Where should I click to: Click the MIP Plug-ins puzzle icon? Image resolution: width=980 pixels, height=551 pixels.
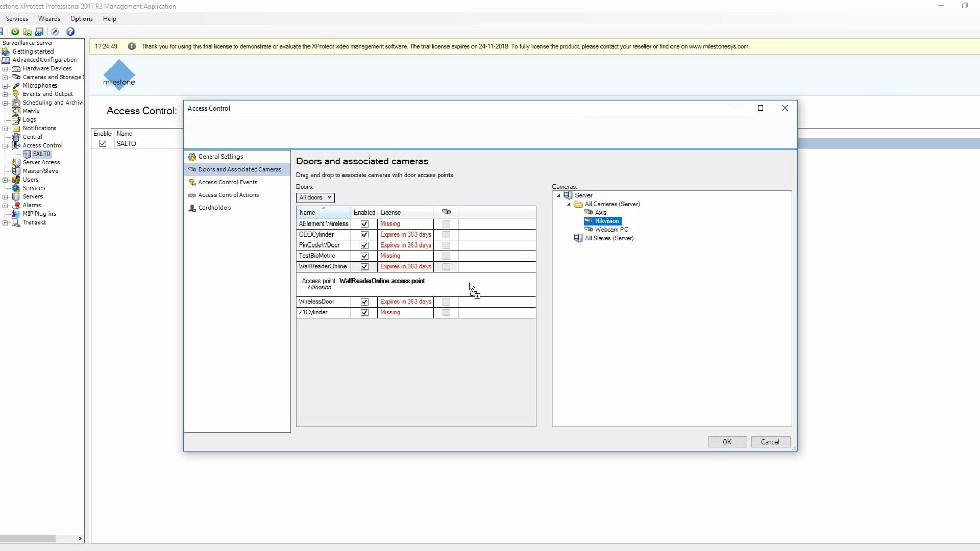[16, 214]
